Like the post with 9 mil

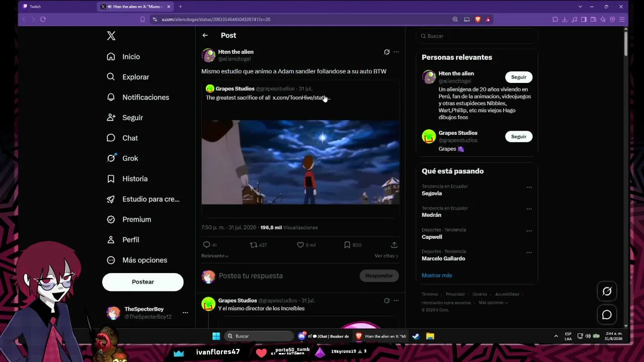tap(300, 245)
